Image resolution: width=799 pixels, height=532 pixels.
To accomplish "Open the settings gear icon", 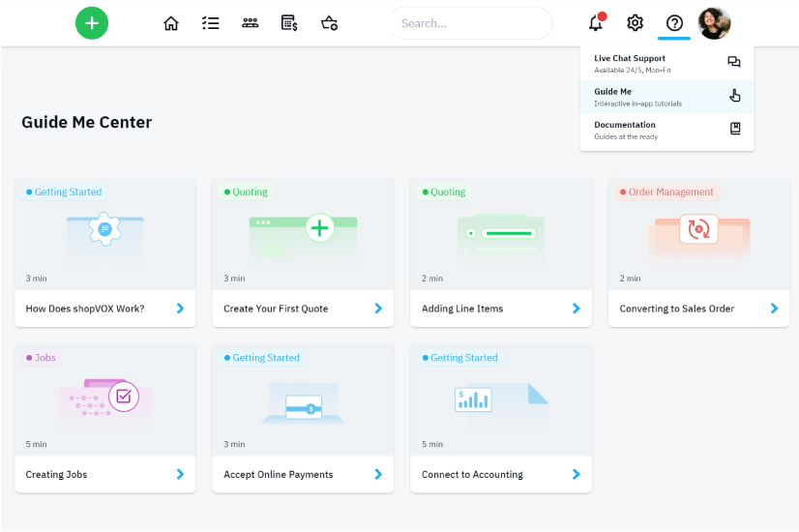I will pos(635,23).
